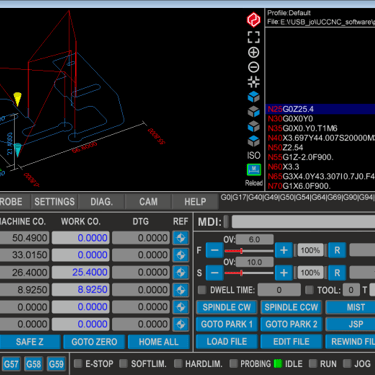Reload the toolpath view

(254, 183)
